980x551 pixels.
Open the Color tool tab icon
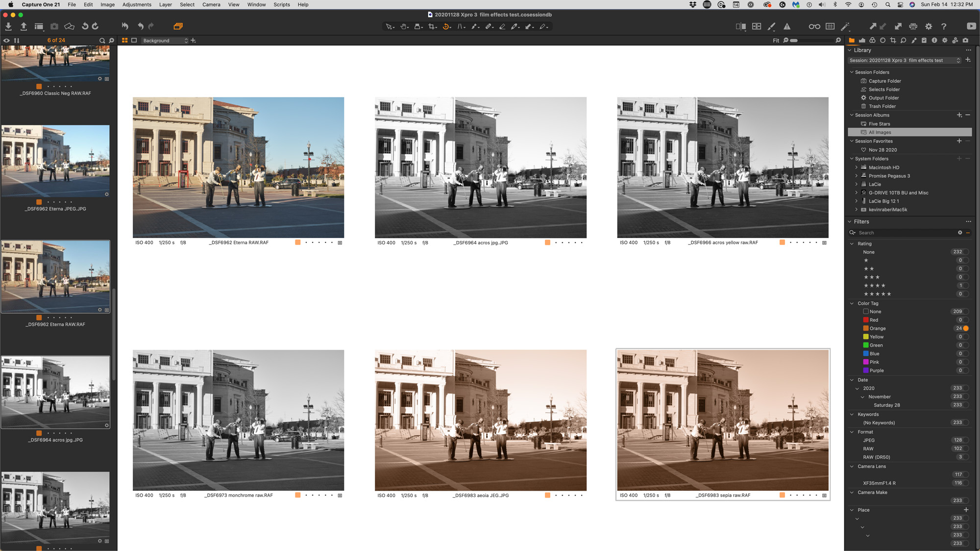pos(872,41)
